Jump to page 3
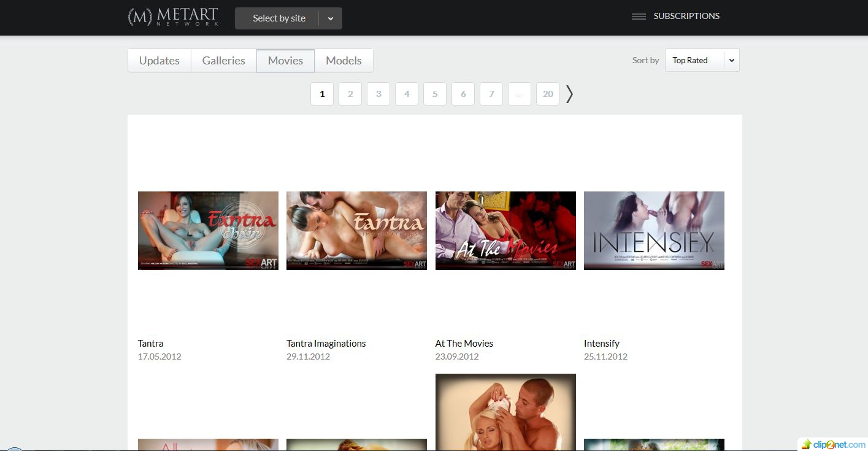Image resolution: width=868 pixels, height=451 pixels. click(x=378, y=94)
